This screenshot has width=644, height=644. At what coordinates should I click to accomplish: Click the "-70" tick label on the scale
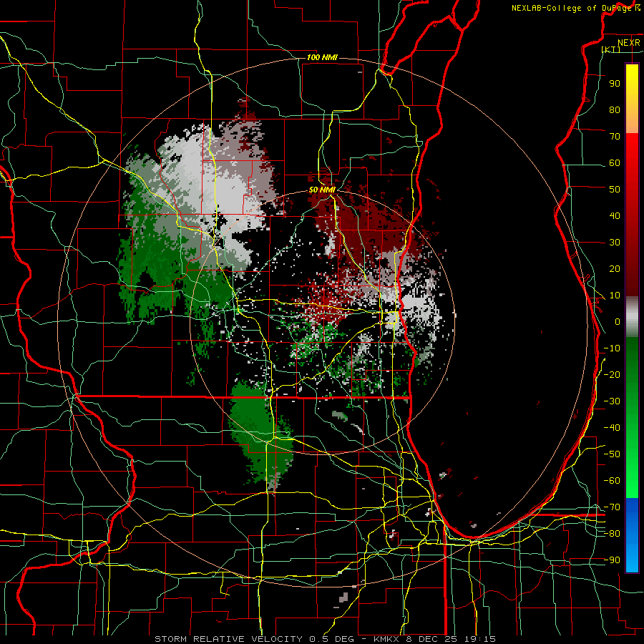[x=612, y=507]
